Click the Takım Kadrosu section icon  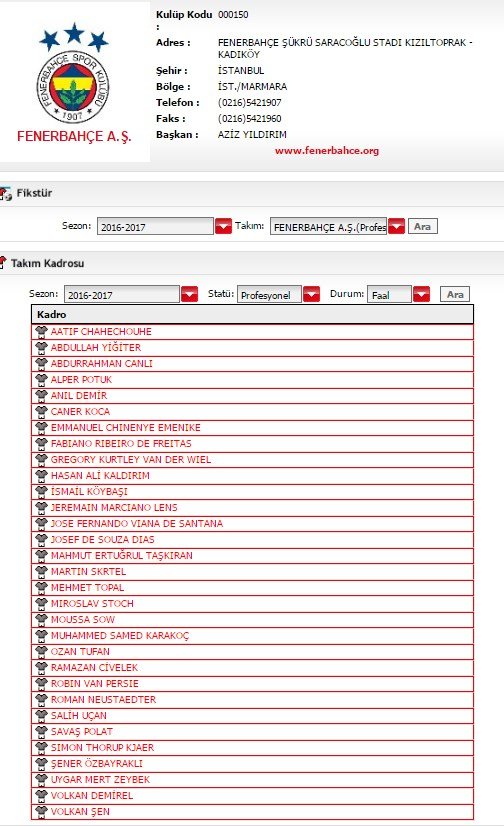3,262
